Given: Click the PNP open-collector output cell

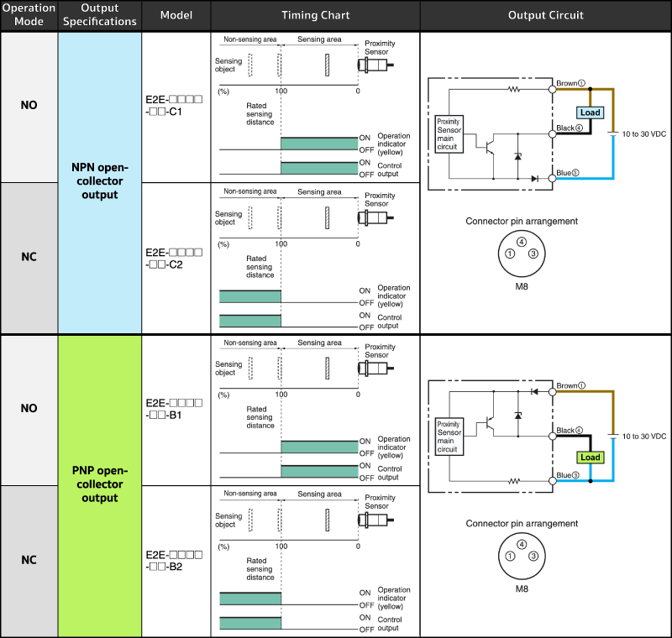Looking at the screenshot, I should (100, 486).
